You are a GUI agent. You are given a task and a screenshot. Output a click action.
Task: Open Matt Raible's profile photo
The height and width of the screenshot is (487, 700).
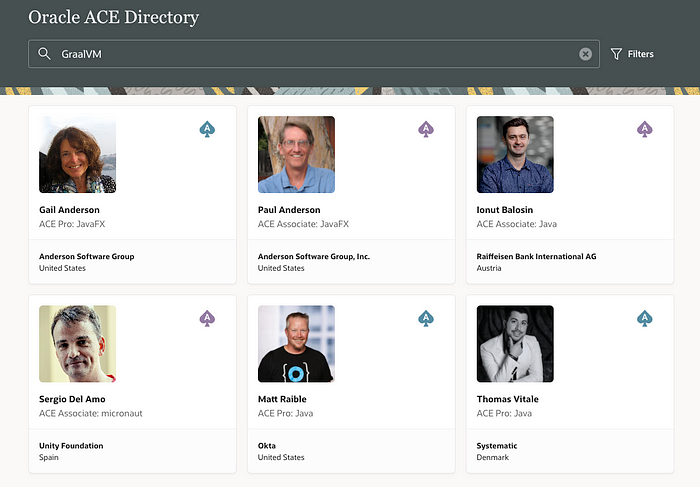pyautogui.click(x=296, y=344)
